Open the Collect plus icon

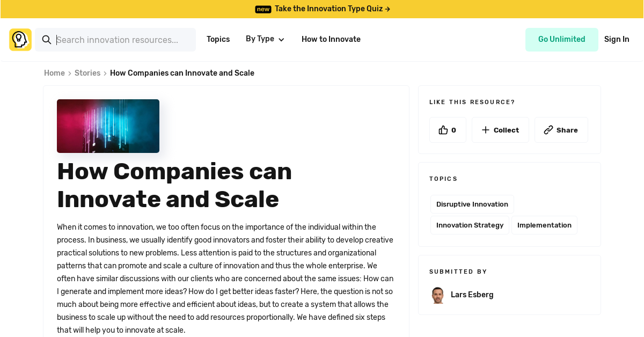485,129
